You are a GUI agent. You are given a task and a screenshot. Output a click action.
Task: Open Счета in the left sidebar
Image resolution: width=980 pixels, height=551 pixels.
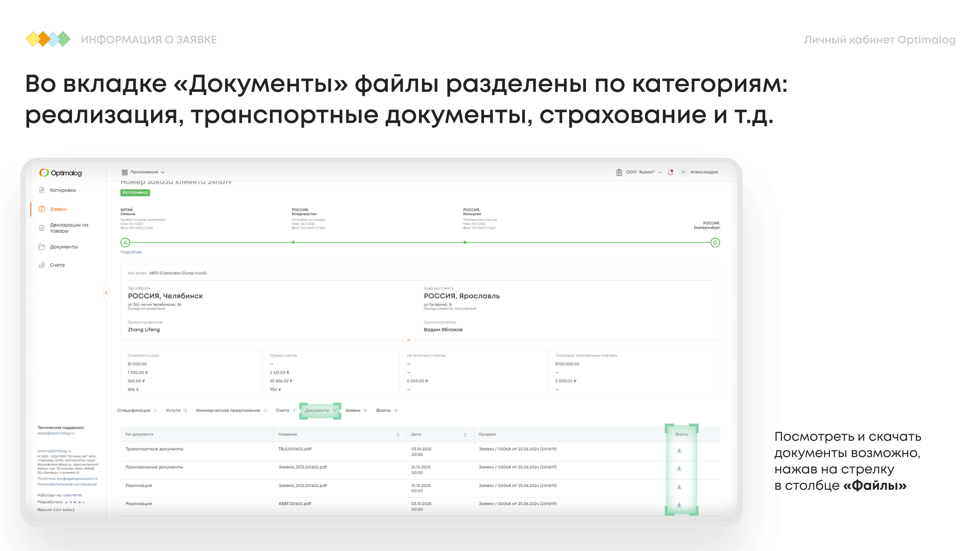point(57,265)
